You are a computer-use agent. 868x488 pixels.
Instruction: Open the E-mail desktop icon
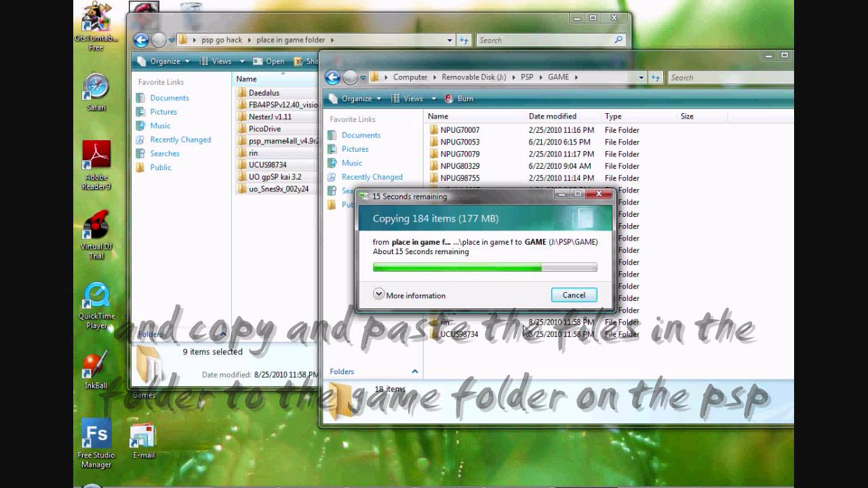pos(143,441)
